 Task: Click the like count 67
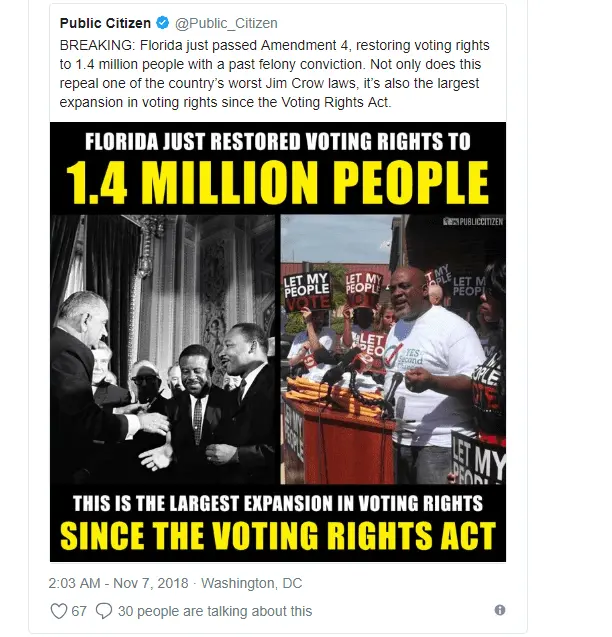tap(78, 611)
